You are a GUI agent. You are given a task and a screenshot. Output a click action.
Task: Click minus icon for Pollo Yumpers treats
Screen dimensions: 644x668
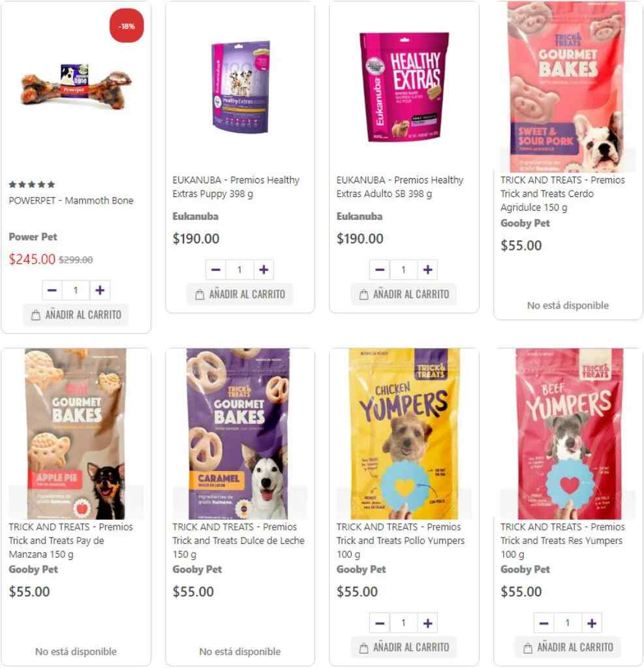(380, 623)
